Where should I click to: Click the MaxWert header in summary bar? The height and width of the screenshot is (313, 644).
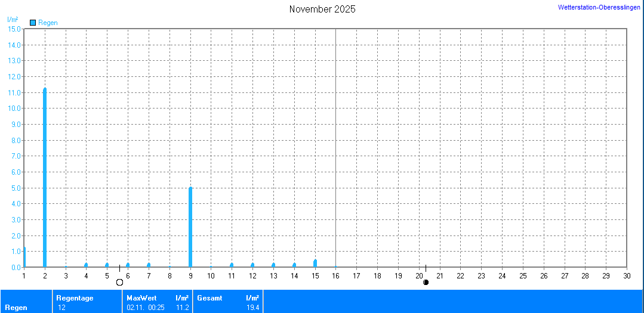click(x=141, y=298)
